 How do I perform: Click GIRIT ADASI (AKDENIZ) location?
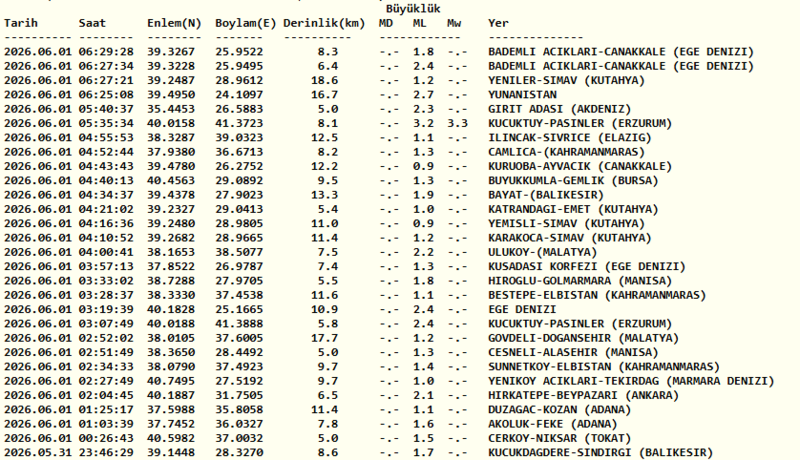tap(560, 109)
